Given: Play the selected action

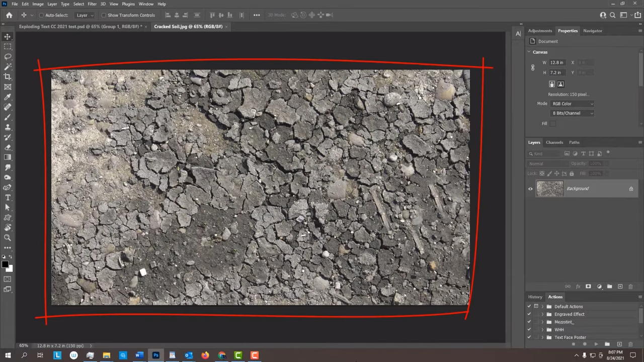Looking at the screenshot, I should point(596,344).
